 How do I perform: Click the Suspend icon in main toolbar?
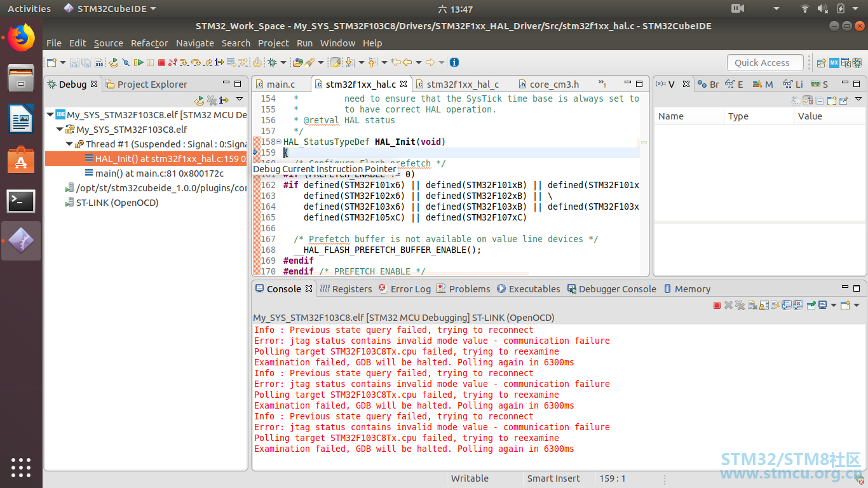[150, 62]
